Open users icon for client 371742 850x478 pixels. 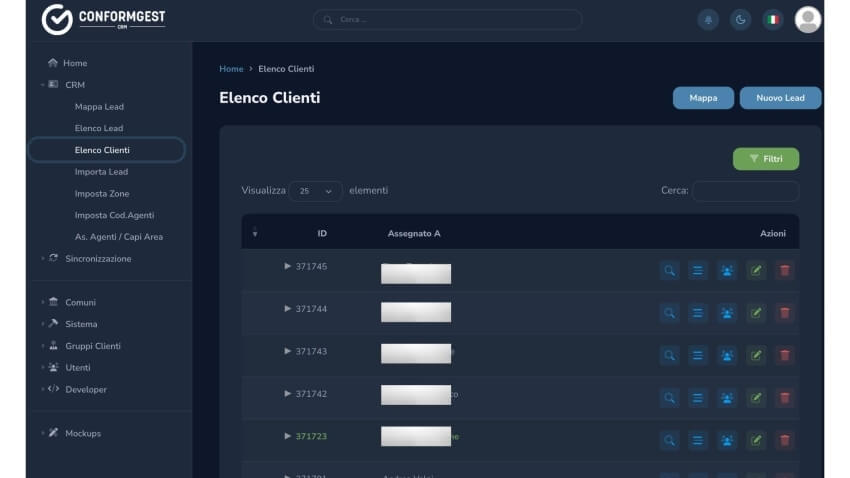click(x=727, y=398)
